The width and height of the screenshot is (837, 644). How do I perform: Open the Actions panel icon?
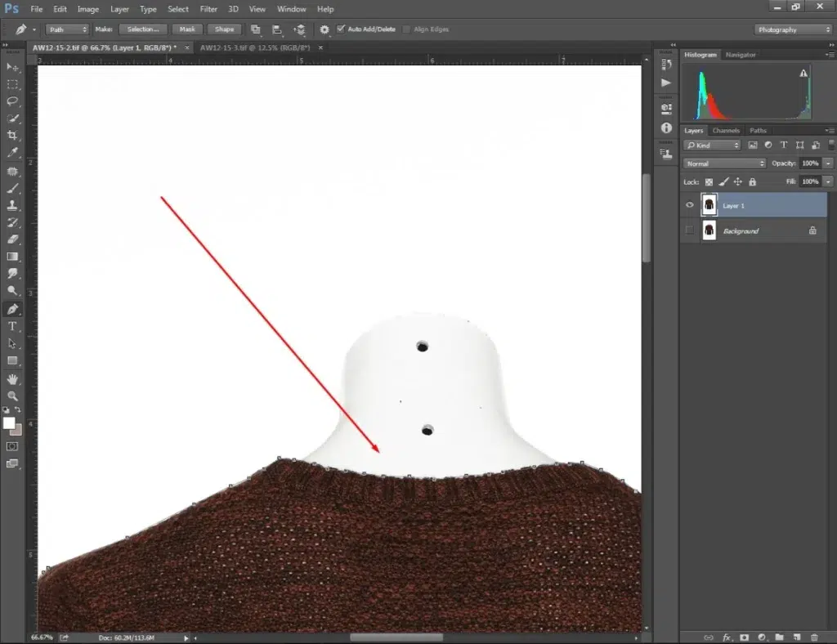(666, 83)
